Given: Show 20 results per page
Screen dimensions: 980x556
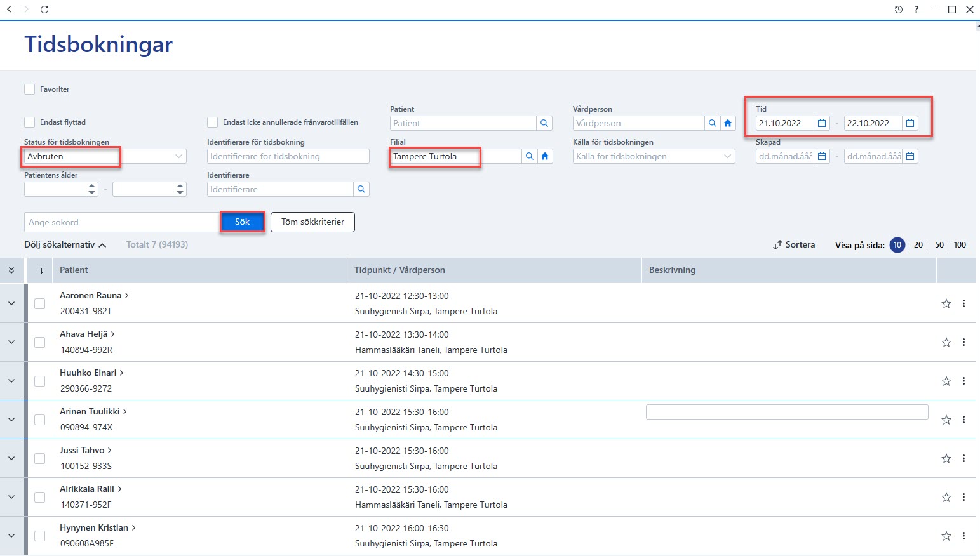Looking at the screenshot, I should click(x=918, y=245).
